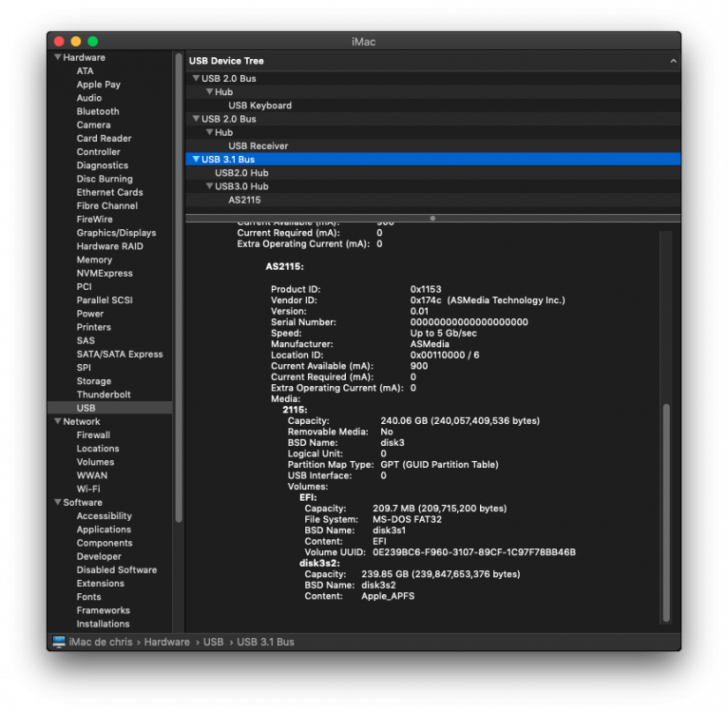The width and height of the screenshot is (728, 713).
Task: Select Accessibility under Software
Action: 104,516
